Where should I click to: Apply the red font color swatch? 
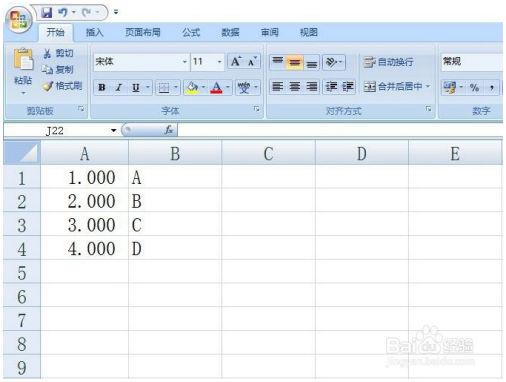(x=216, y=88)
